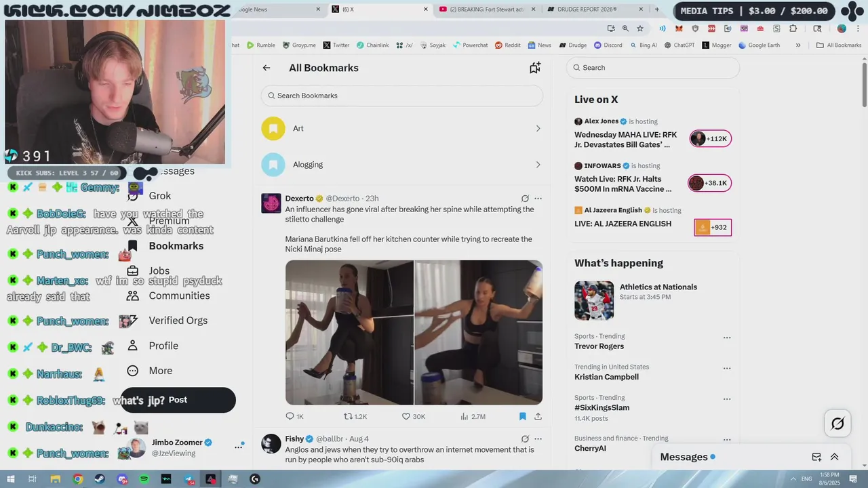Open the right stiletto challenge image

point(479,333)
